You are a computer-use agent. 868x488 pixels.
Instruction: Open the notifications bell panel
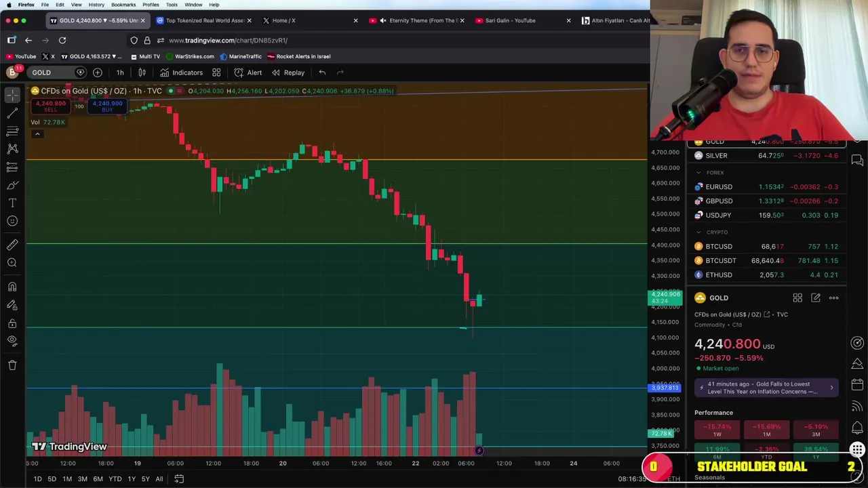[857, 428]
